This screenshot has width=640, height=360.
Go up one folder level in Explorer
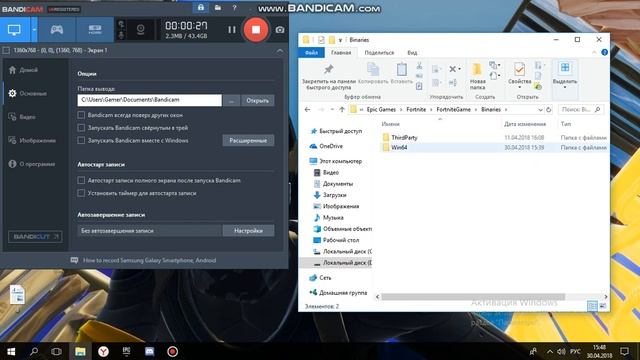[x=342, y=109]
